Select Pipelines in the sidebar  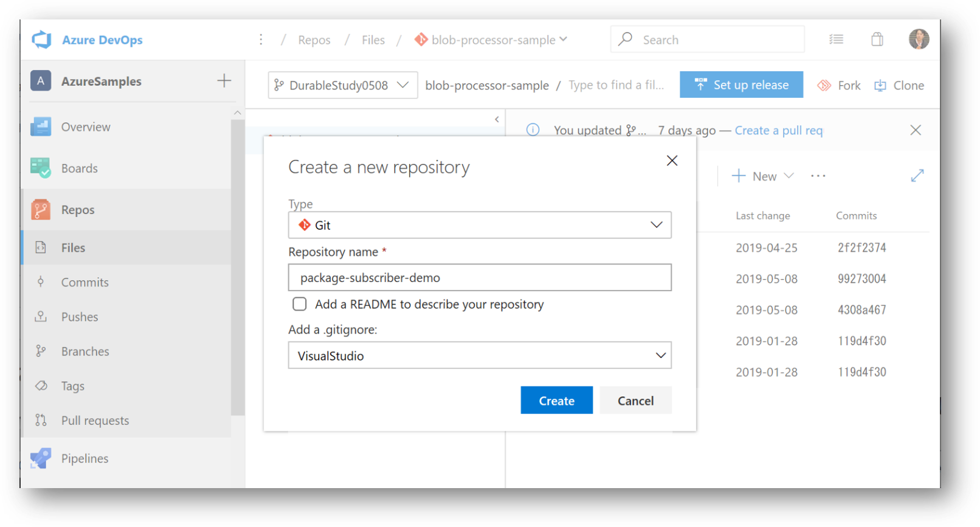pyautogui.click(x=85, y=458)
